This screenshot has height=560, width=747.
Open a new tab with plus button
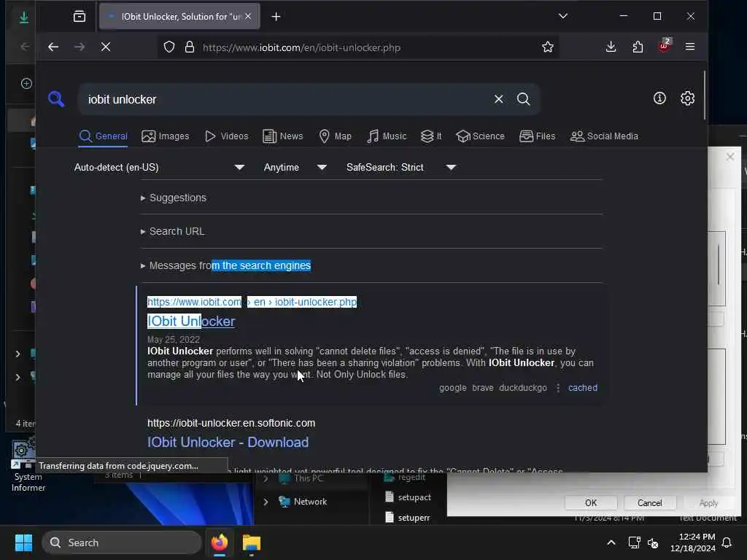coord(276,17)
